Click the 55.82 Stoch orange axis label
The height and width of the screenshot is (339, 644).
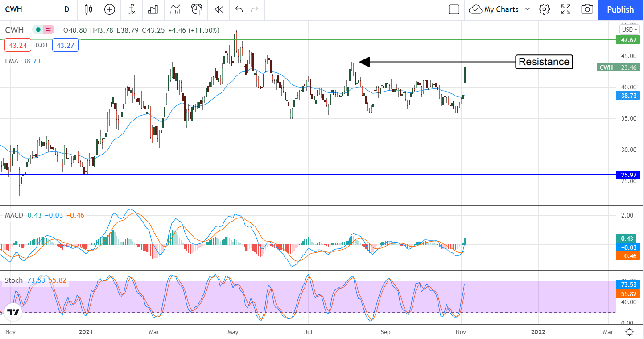tap(628, 293)
